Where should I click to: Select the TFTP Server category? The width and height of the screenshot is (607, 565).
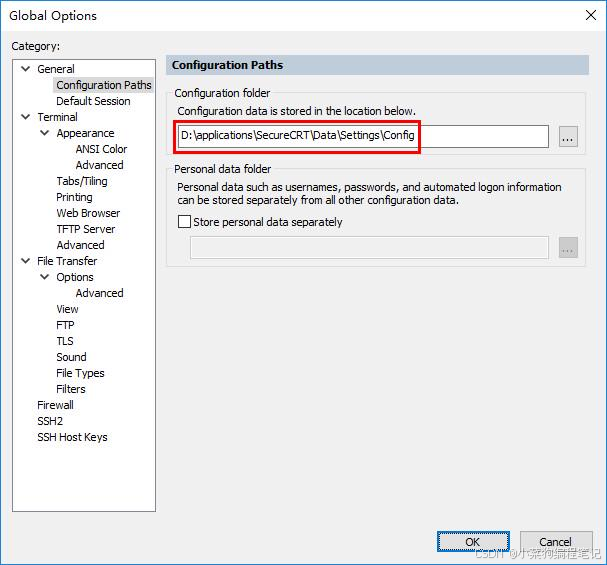86,229
